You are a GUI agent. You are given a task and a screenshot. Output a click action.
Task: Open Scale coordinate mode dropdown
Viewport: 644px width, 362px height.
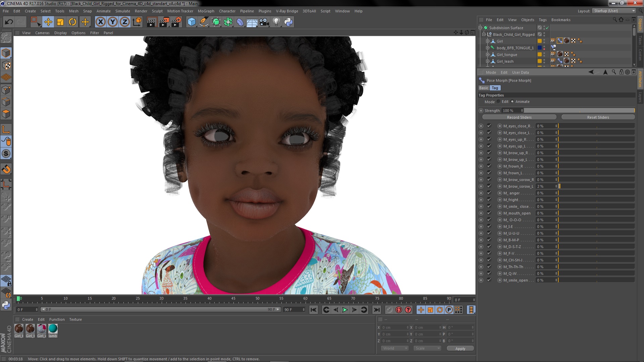[427, 349]
